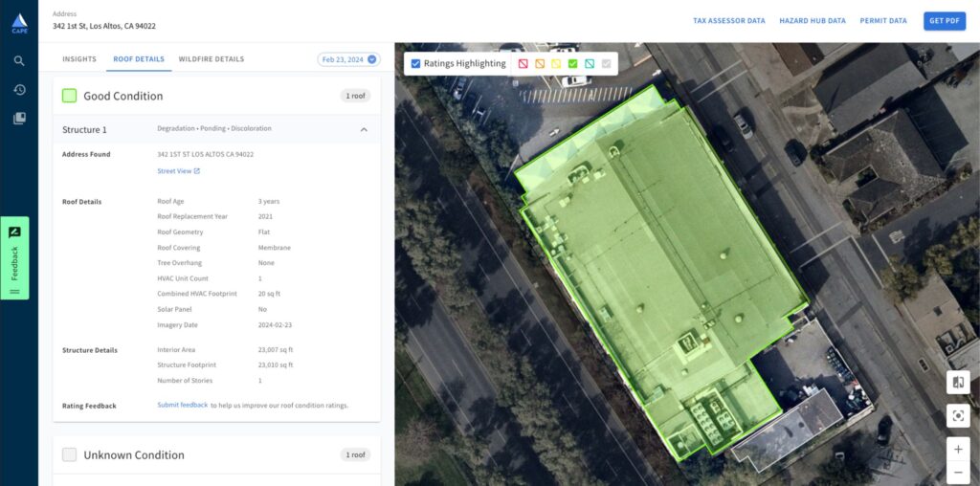Uncheck the Ratings Highlighting checkbox

pyautogui.click(x=415, y=64)
